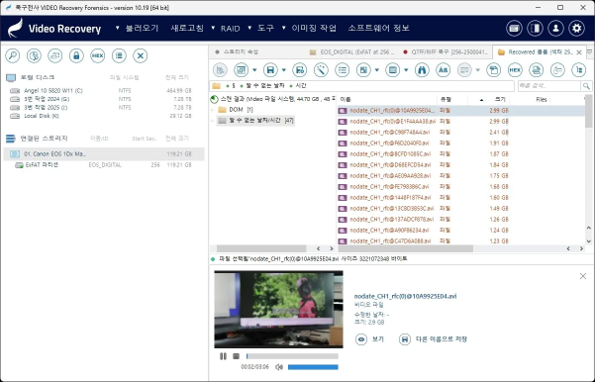This screenshot has width=595, height=382.
Task: Switch to the 스토리지 속성 tab
Action: [241, 52]
